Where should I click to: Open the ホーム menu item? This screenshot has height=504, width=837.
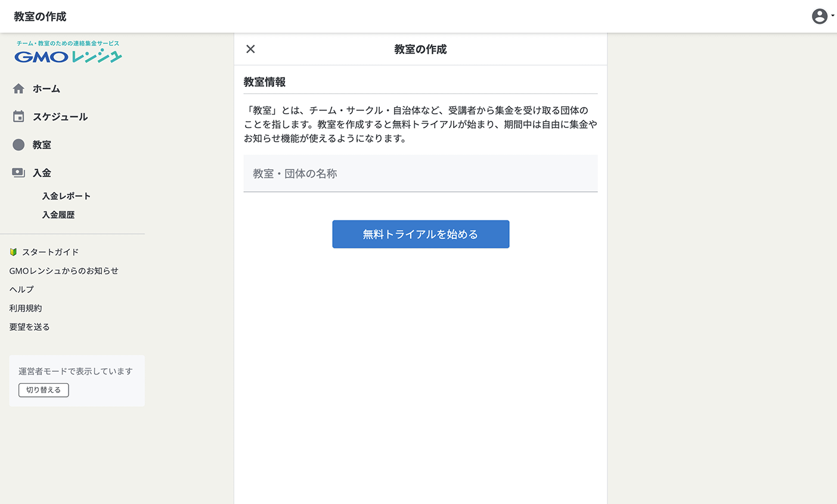(x=46, y=89)
